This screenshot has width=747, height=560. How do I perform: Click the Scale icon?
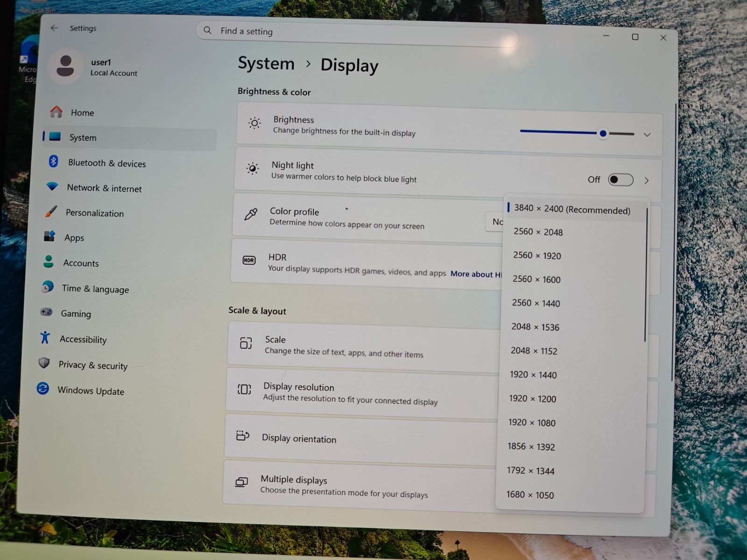pos(246,343)
